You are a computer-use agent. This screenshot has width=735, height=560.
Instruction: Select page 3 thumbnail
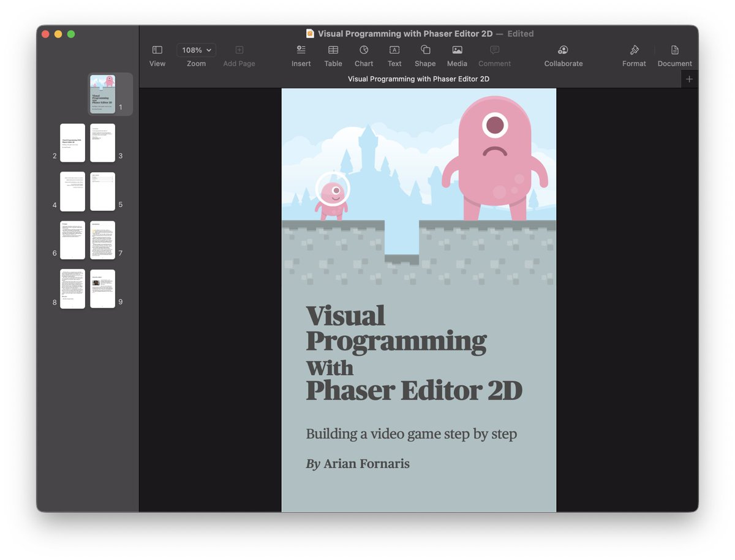102,143
